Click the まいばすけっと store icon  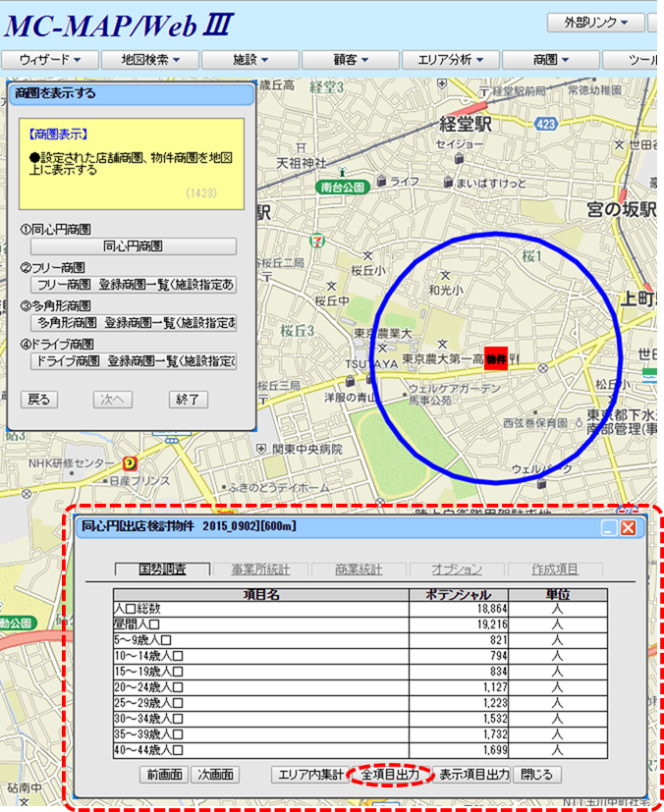point(449,182)
